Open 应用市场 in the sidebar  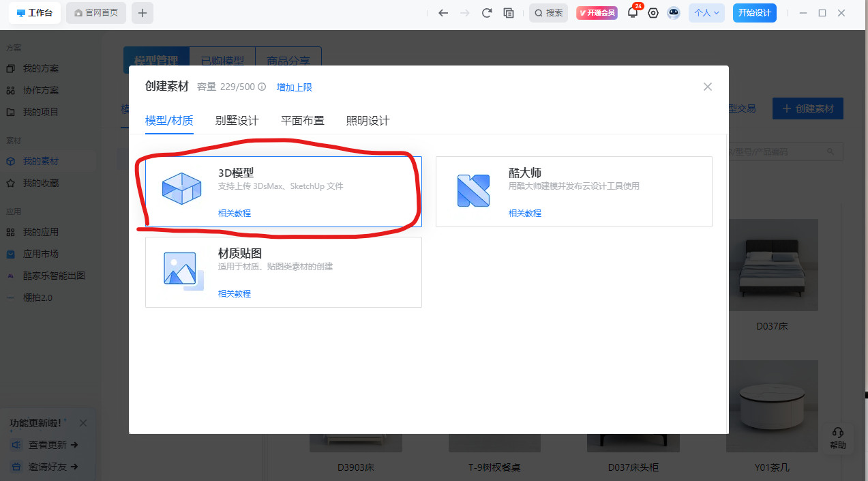pyautogui.click(x=41, y=254)
